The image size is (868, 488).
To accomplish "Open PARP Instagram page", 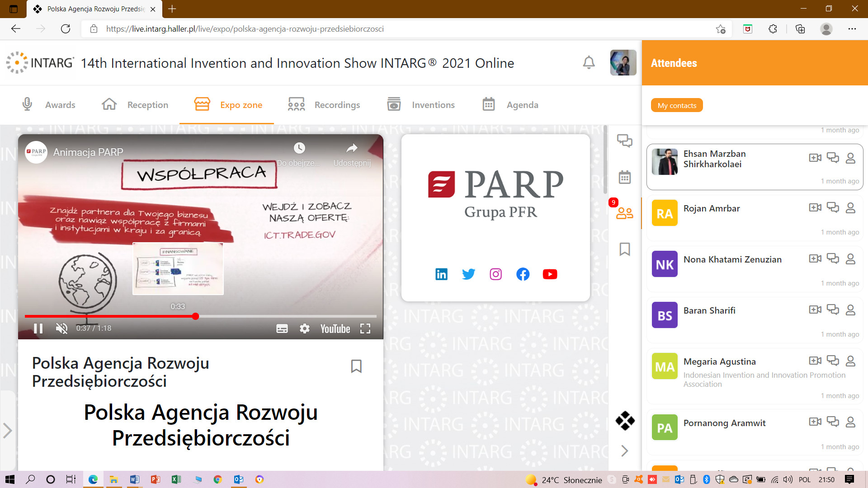I will [x=495, y=274].
